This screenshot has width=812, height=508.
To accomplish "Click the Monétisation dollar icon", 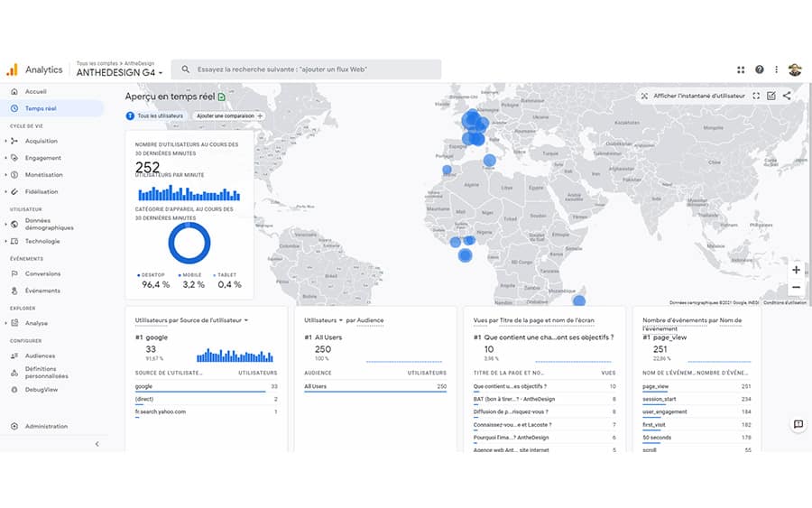I will 14,175.
